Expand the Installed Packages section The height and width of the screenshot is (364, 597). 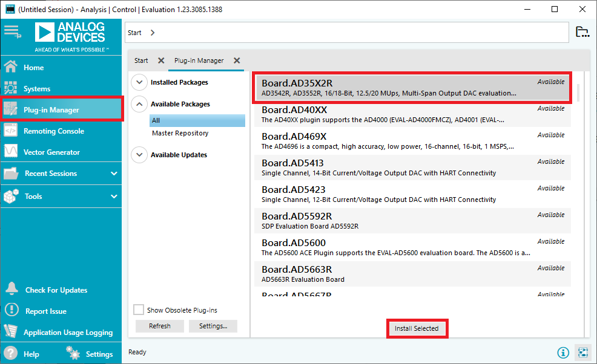(139, 82)
